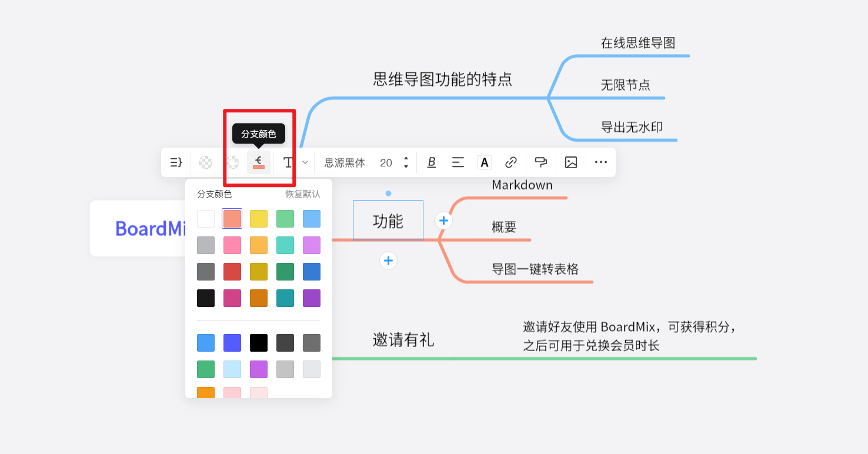Choose the pink branch color swatch

[x=232, y=245]
